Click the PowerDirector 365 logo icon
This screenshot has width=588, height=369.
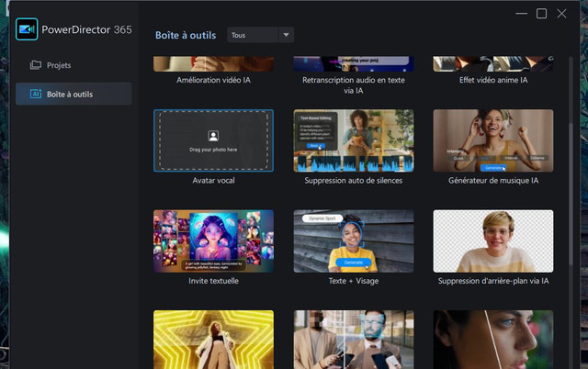[x=27, y=29]
